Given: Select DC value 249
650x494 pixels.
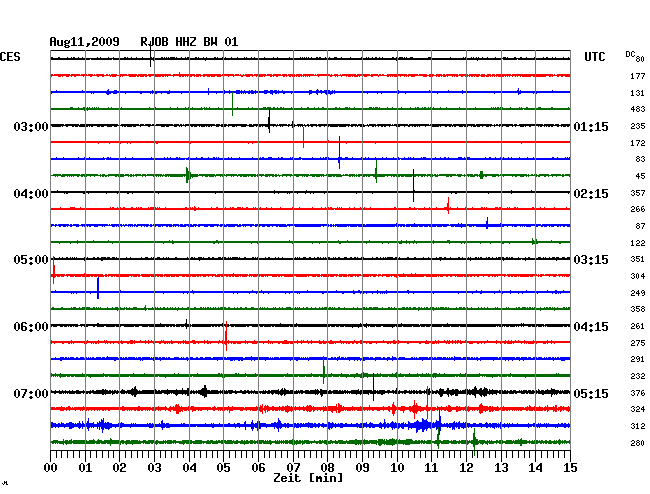Looking at the screenshot, I should [638, 293].
